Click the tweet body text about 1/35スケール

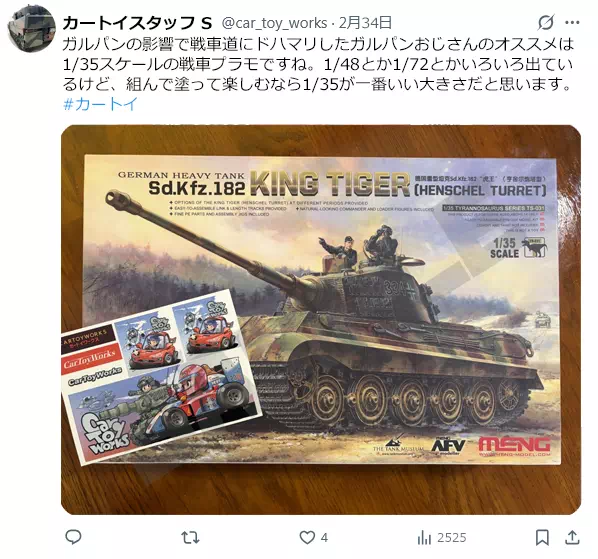tap(318, 64)
